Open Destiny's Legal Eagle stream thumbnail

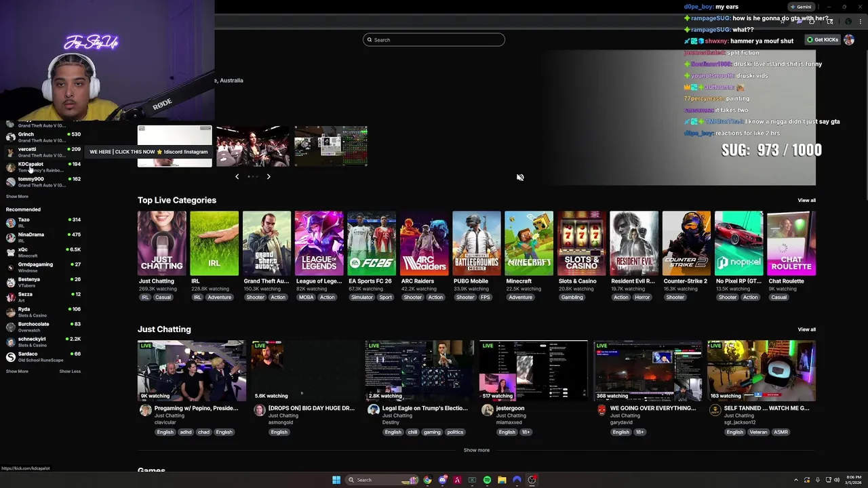[x=420, y=371]
